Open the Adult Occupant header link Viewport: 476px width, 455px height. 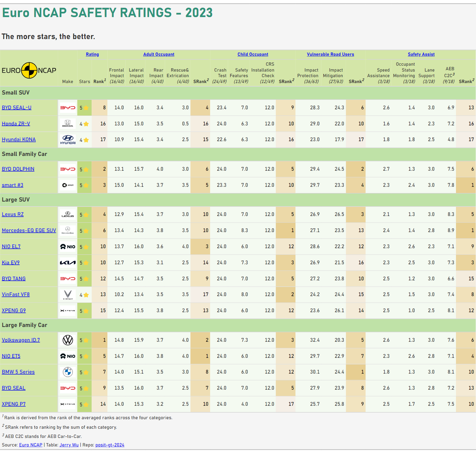tap(159, 54)
